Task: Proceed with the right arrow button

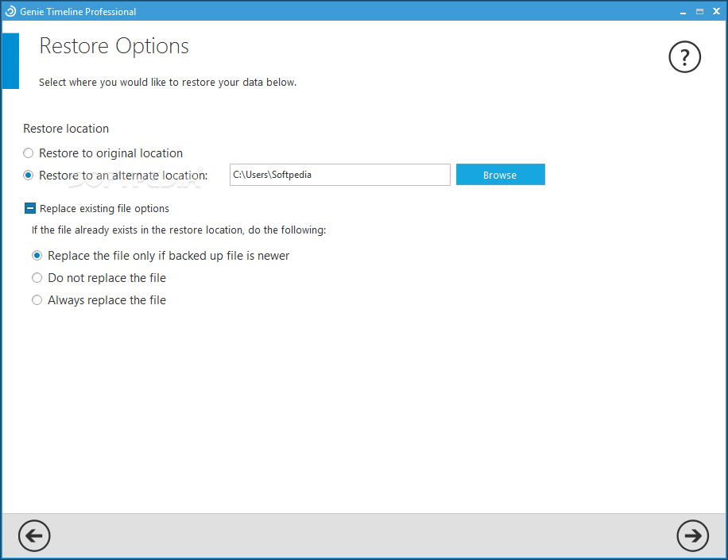Action: click(x=692, y=536)
